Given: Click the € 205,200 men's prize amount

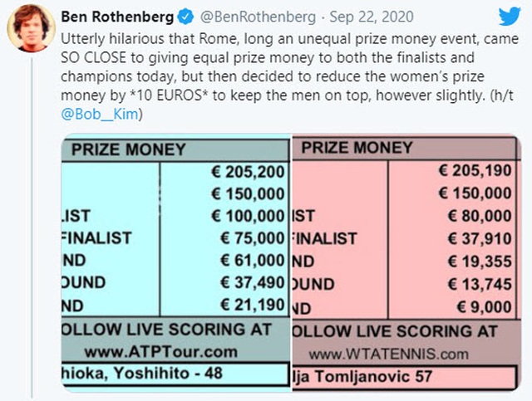Looking at the screenshot, I should (x=248, y=172).
